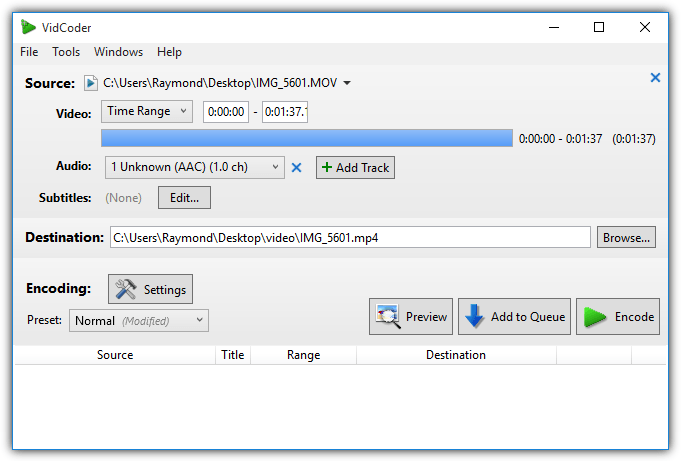Remove the audio track with blue X
This screenshot has width=681, height=461.
(296, 168)
